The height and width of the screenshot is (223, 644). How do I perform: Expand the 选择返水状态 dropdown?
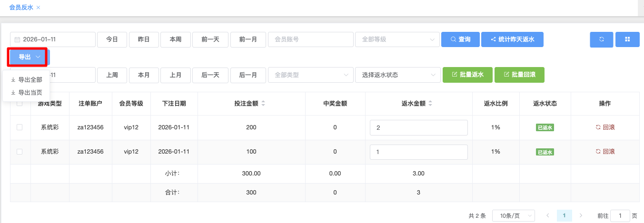[x=397, y=75]
